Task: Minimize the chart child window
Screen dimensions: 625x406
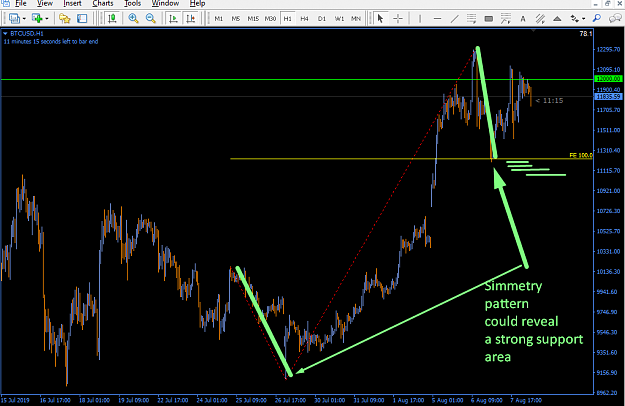Action: (595, 4)
